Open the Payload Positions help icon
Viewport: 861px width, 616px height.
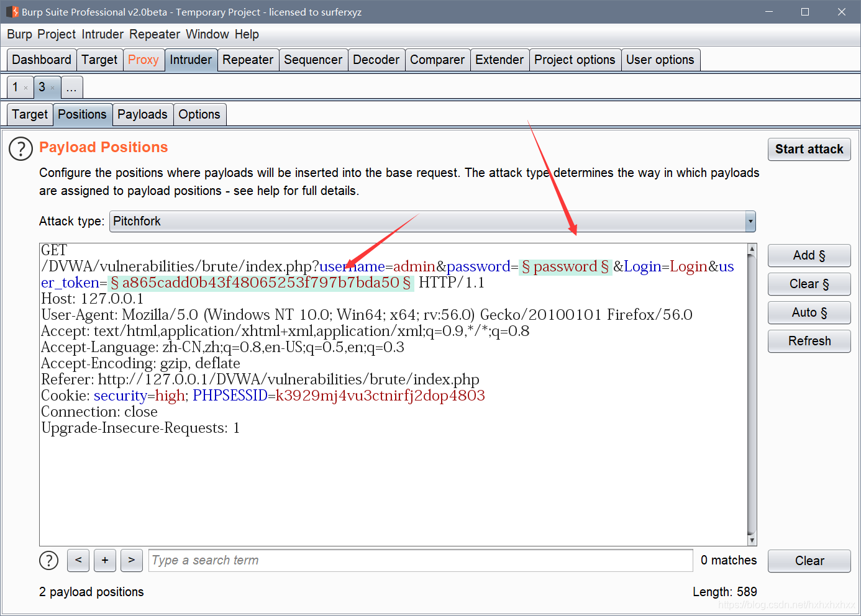click(20, 149)
